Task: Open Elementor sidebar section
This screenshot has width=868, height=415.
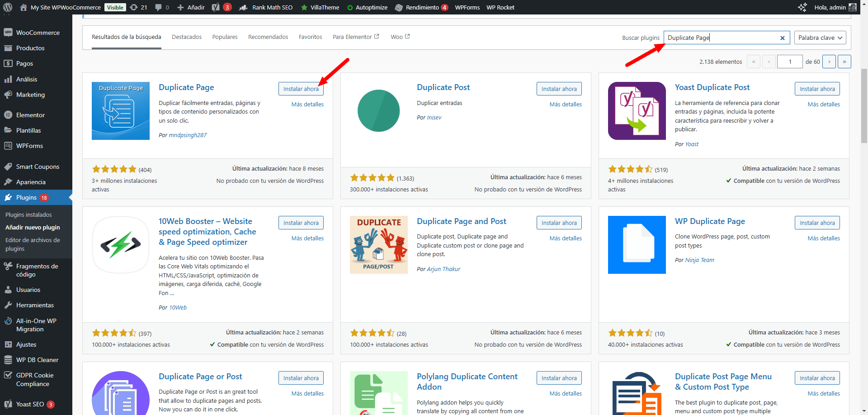Action: click(x=36, y=115)
